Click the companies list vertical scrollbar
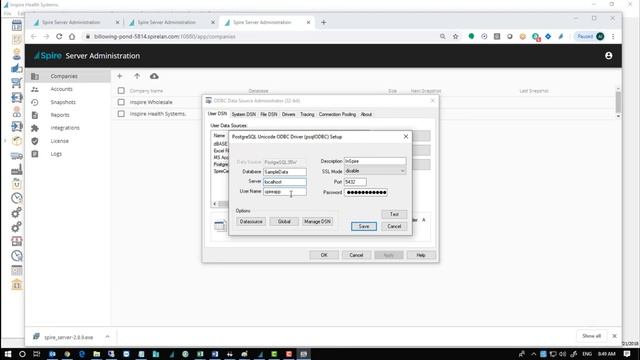Image resolution: width=640 pixels, height=360 pixels. (x=618, y=102)
